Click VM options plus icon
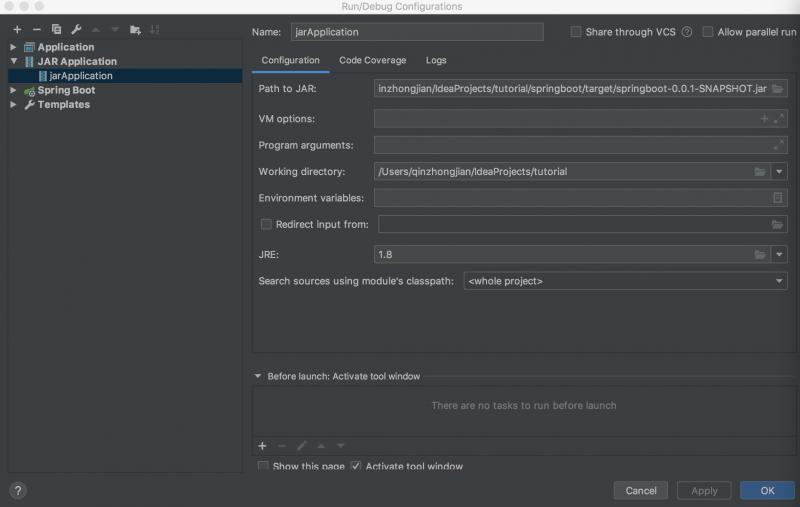800x507 pixels. [764, 119]
